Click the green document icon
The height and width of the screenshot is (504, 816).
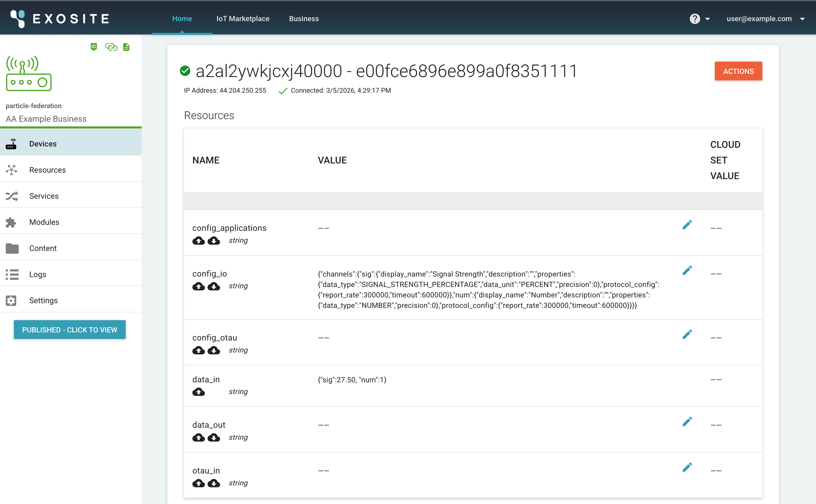[x=126, y=47]
